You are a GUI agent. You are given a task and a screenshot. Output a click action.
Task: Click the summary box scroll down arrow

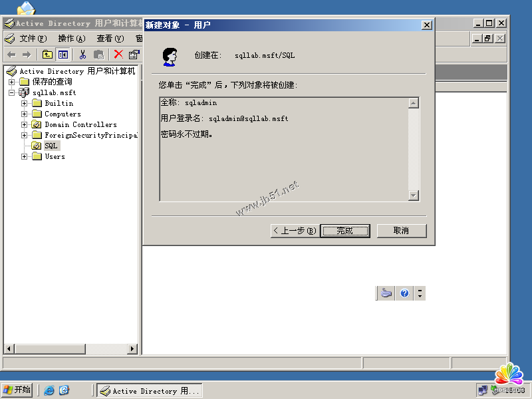[414, 195]
